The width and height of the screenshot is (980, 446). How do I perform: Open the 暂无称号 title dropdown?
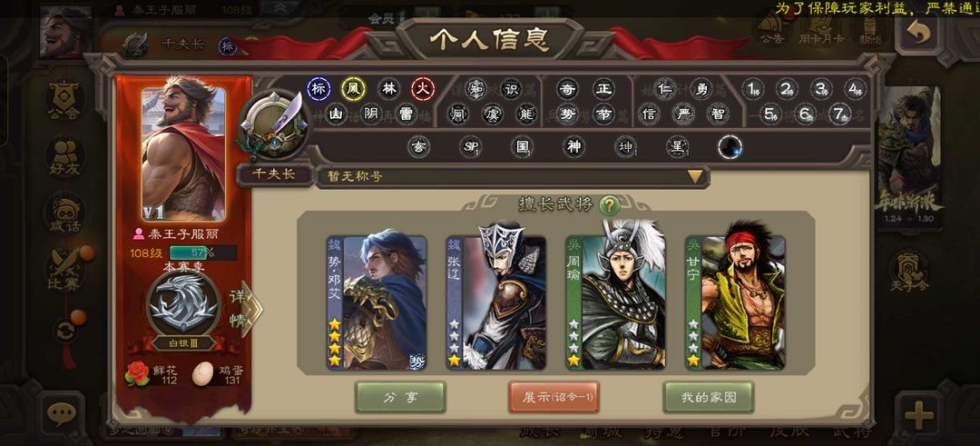(511, 176)
